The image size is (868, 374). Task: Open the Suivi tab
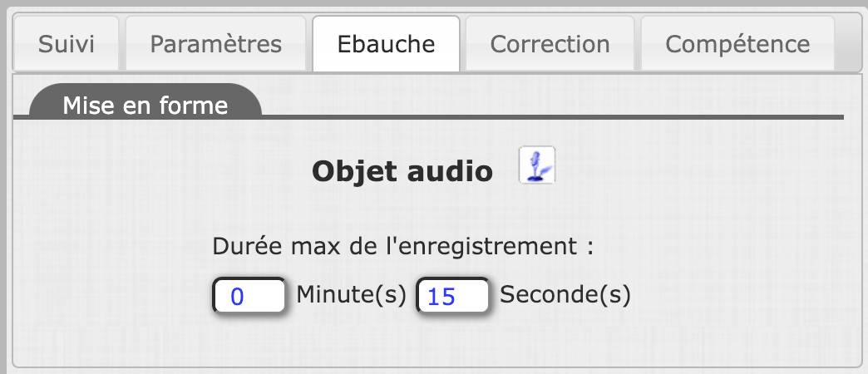[67, 44]
